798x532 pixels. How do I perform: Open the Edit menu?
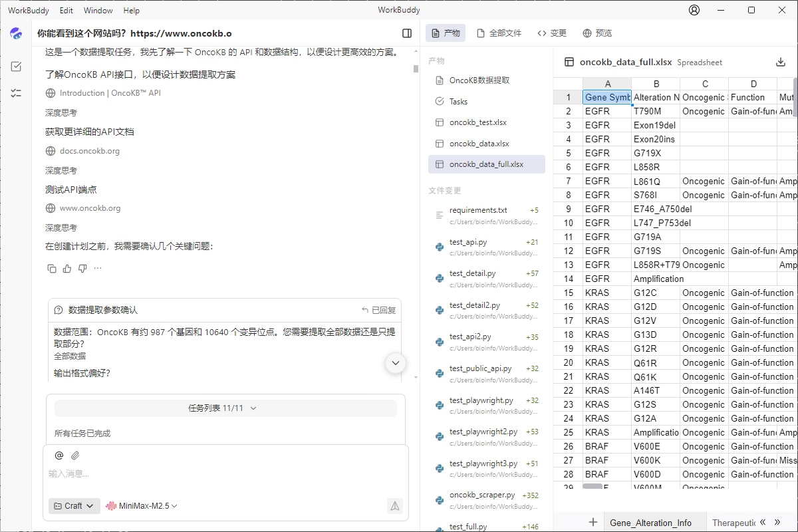click(66, 11)
